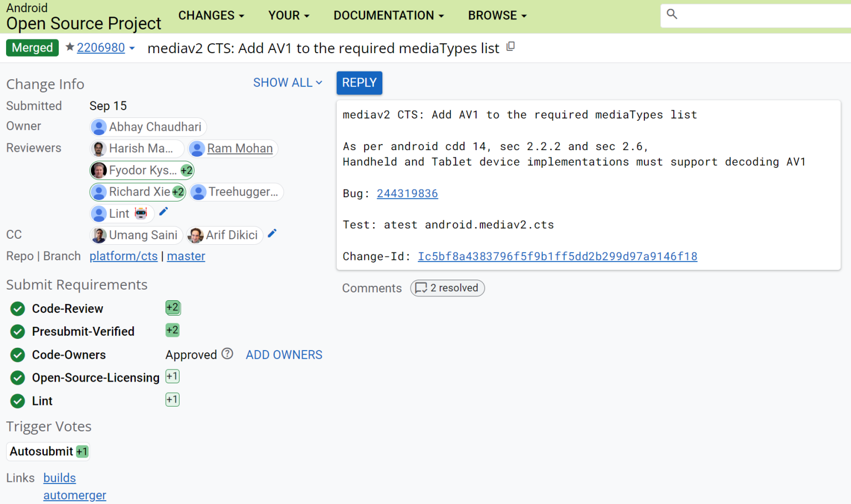This screenshot has height=504, width=851.
Task: Click the 'Test: atest android.mediav2.cts' line
Action: click(448, 225)
